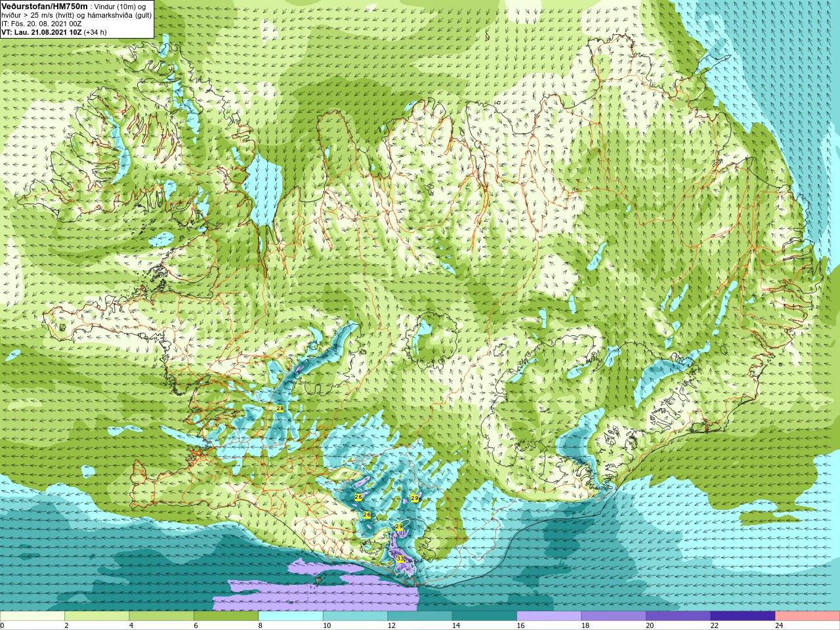
Task: Select the 'VT: Lau. 21.08.2021 10Z' line
Action: tap(41, 32)
